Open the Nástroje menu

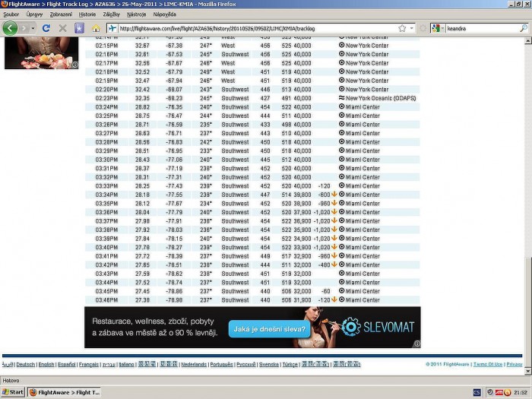pos(136,14)
